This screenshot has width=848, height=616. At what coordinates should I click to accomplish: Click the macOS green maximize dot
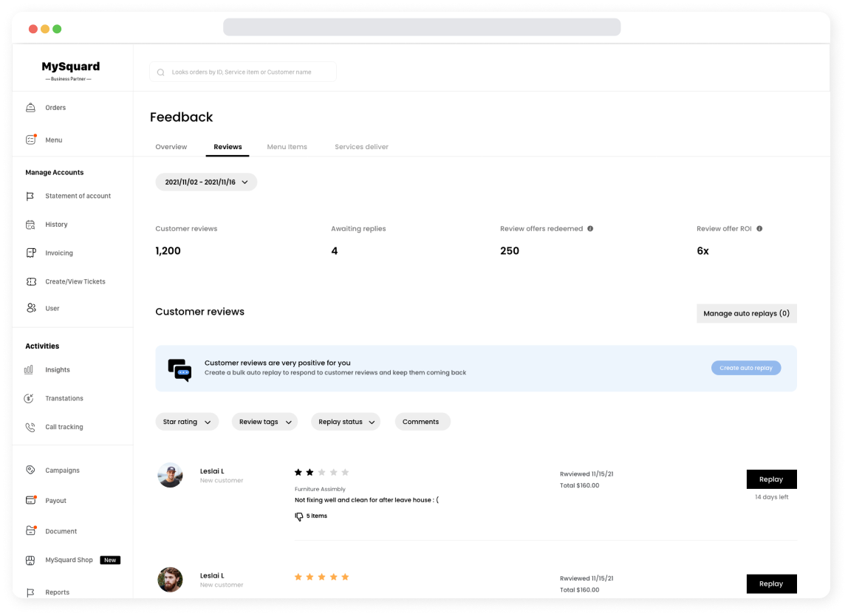(x=57, y=29)
